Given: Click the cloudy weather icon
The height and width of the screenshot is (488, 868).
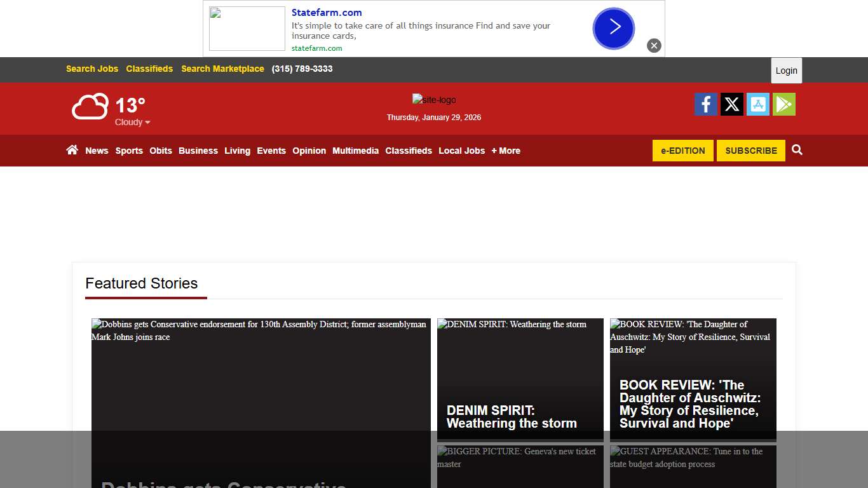Looking at the screenshot, I should 90,106.
